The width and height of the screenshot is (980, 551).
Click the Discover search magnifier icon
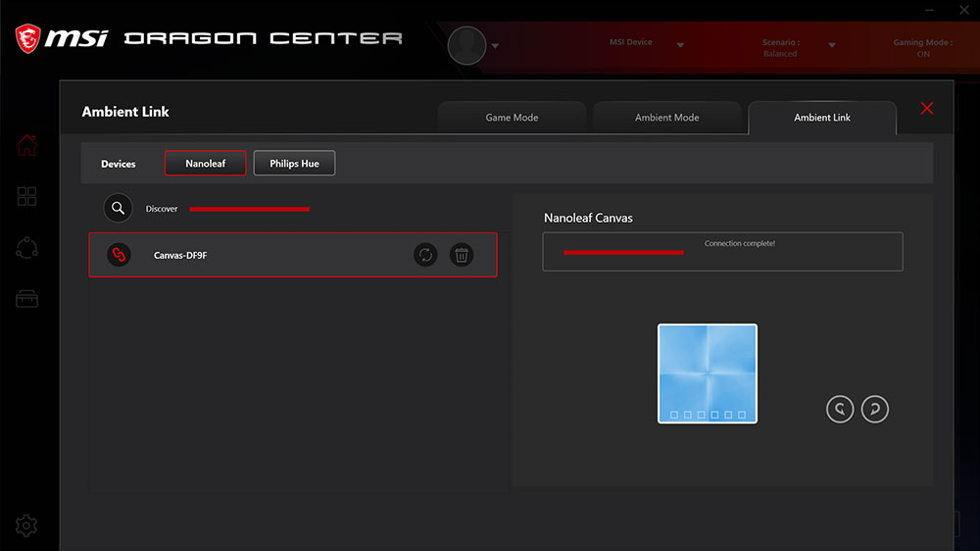pyautogui.click(x=118, y=208)
